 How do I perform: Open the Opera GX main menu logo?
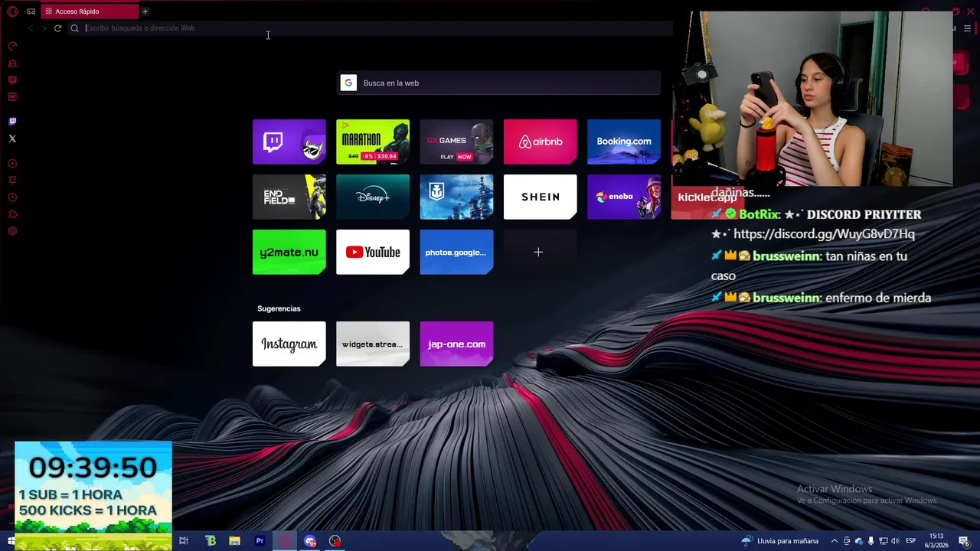12,11
